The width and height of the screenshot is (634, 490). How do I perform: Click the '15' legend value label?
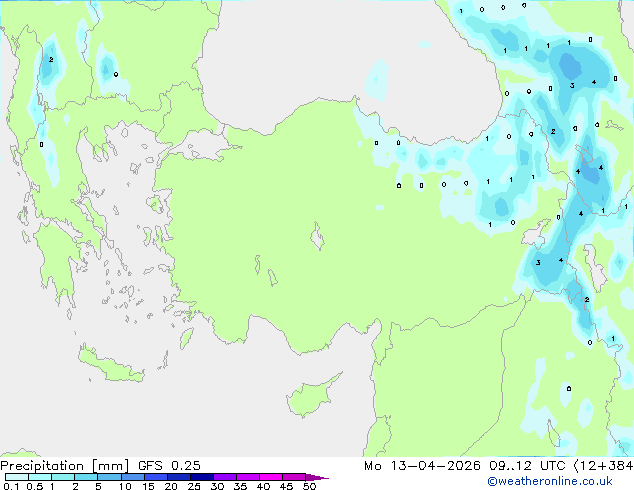coord(148,486)
